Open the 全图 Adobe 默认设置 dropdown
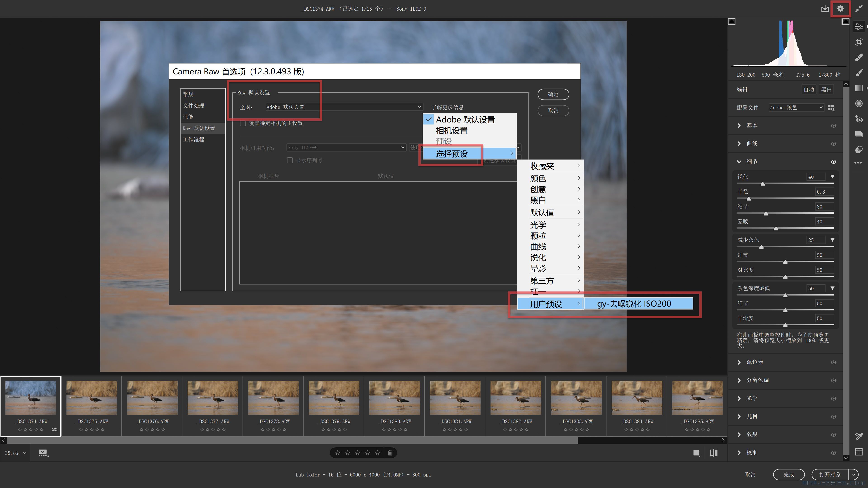 pyautogui.click(x=344, y=107)
